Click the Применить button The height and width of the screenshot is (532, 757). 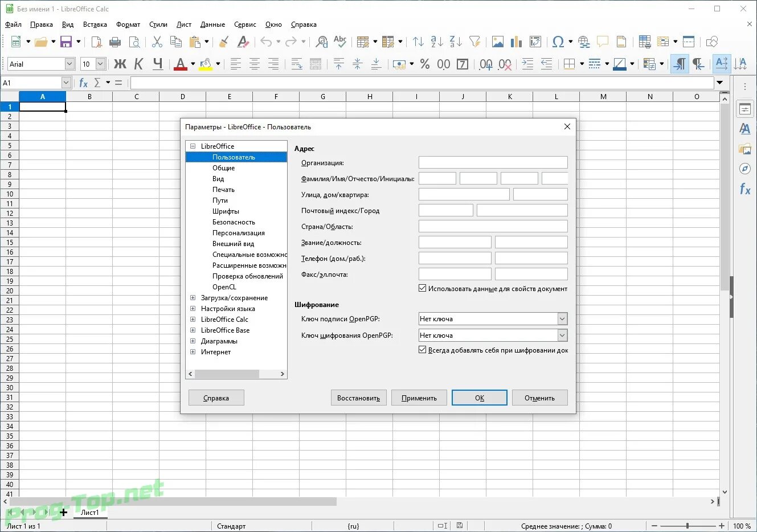pos(419,398)
